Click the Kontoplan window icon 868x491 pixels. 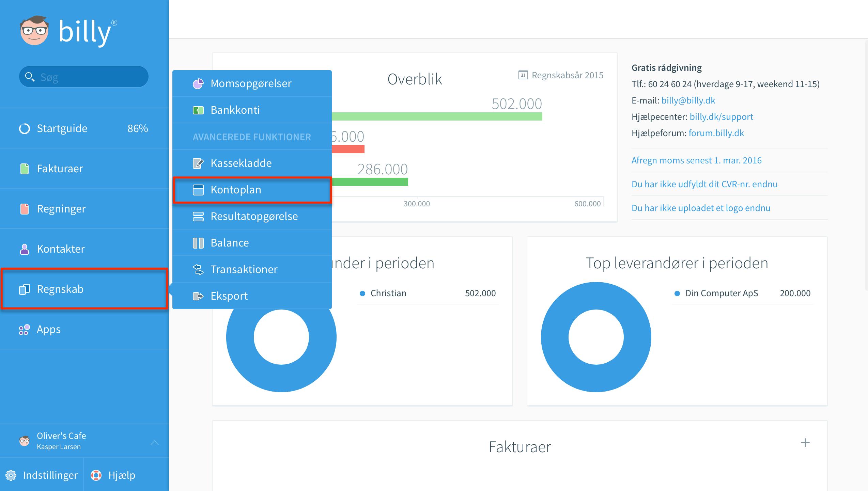pyautogui.click(x=198, y=190)
